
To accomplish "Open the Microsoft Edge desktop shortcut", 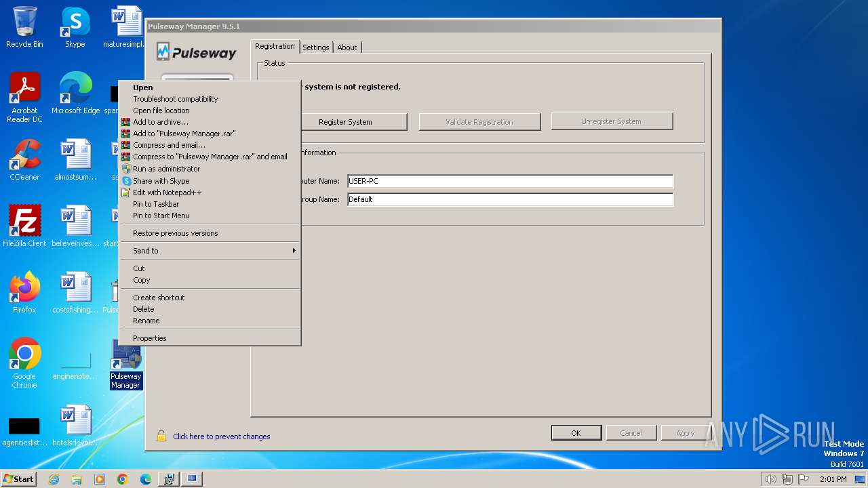I will [x=75, y=94].
